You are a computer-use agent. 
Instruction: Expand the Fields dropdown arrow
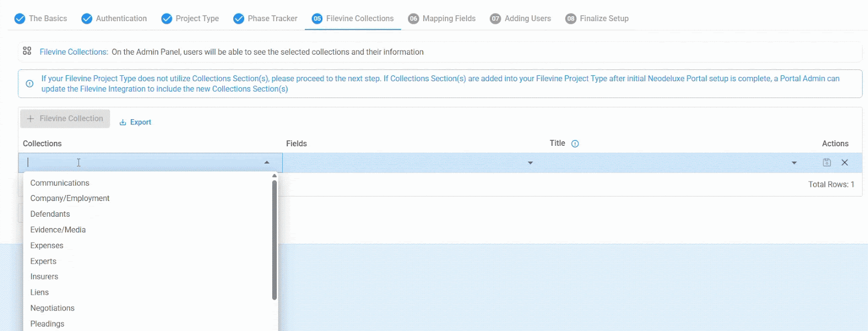[x=531, y=163]
